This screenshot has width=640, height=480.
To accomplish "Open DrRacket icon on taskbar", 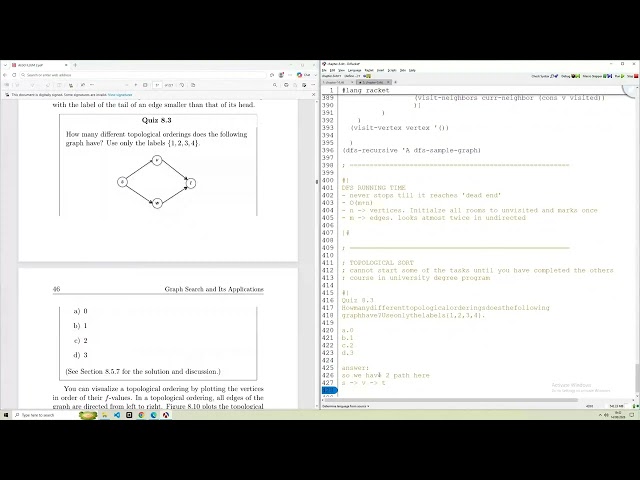I will click(166, 415).
